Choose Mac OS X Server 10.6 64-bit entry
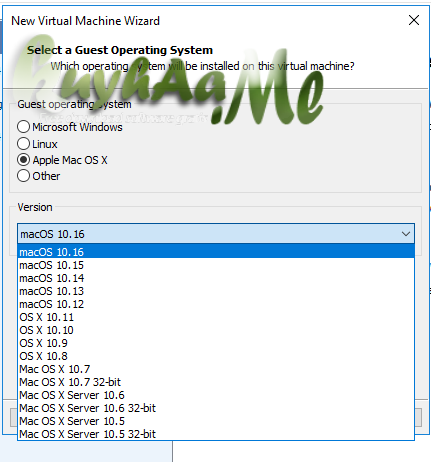The width and height of the screenshot is (431, 462). tap(216, 395)
